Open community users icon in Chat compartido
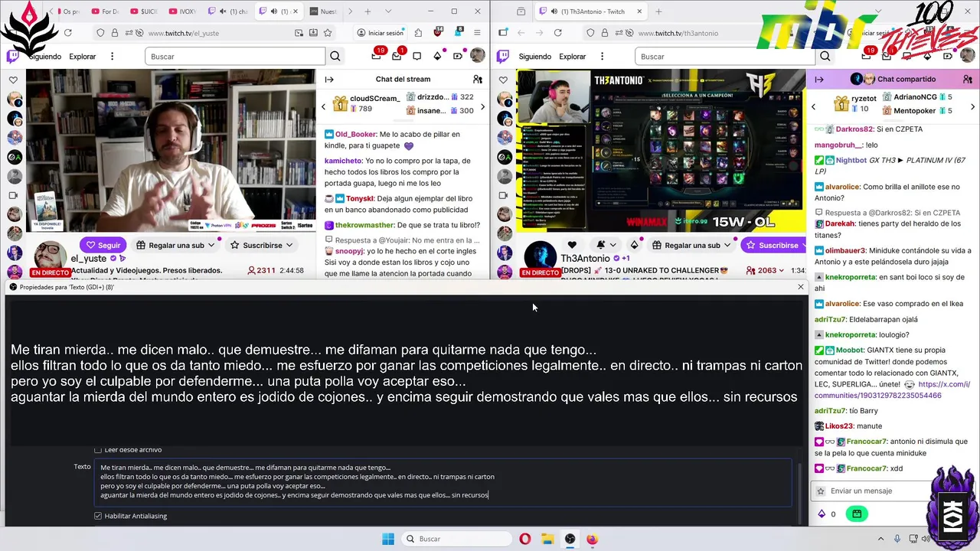Image resolution: width=980 pixels, height=551 pixels. click(x=968, y=79)
